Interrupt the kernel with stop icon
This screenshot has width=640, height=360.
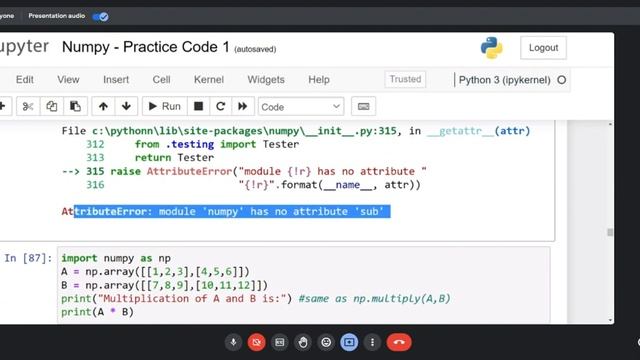(x=198, y=107)
